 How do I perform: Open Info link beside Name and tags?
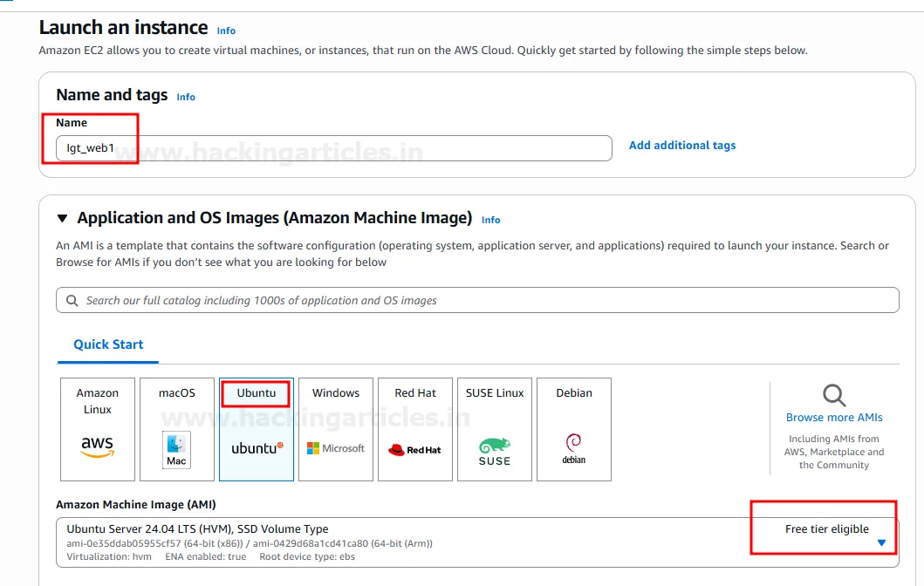[x=186, y=97]
